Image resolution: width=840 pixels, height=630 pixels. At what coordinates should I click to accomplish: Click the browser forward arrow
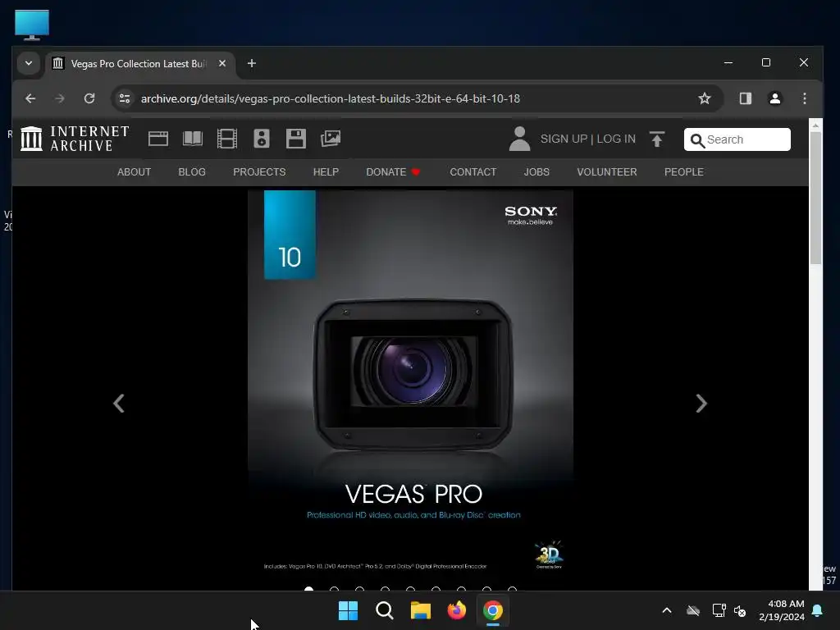coord(59,98)
